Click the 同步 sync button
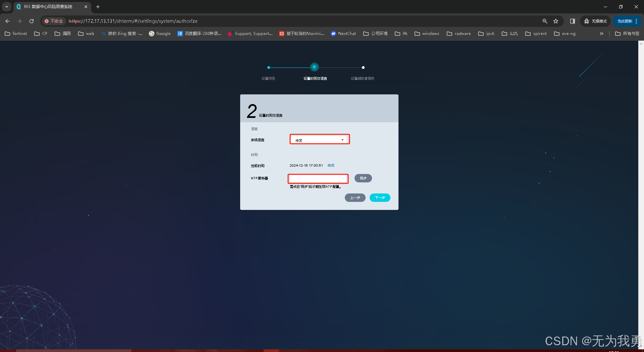This screenshot has height=352, width=644. click(x=363, y=178)
